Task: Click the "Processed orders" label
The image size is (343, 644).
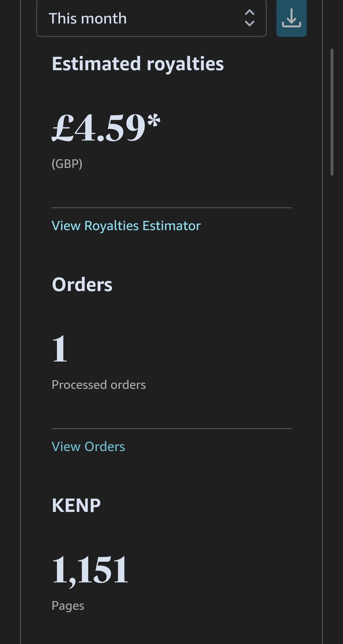Action: [98, 385]
